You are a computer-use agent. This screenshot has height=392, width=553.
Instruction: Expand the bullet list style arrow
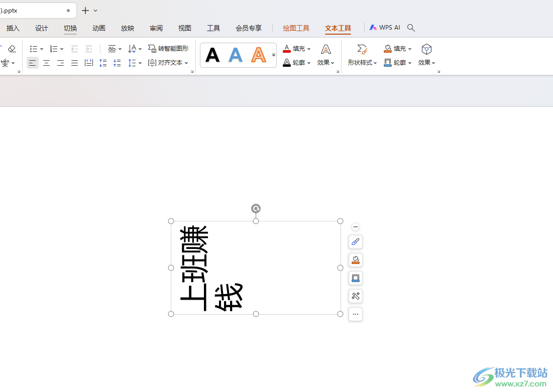coord(42,49)
